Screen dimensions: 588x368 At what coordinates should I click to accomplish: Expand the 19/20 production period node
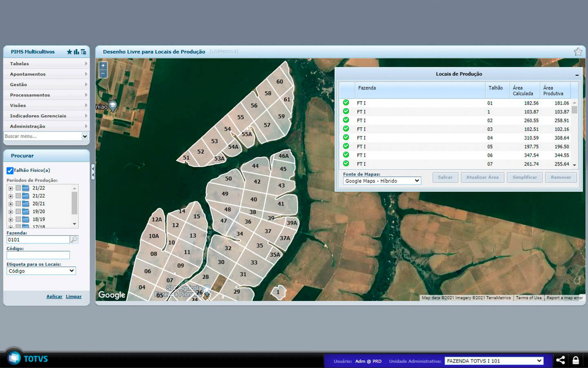click(x=11, y=212)
